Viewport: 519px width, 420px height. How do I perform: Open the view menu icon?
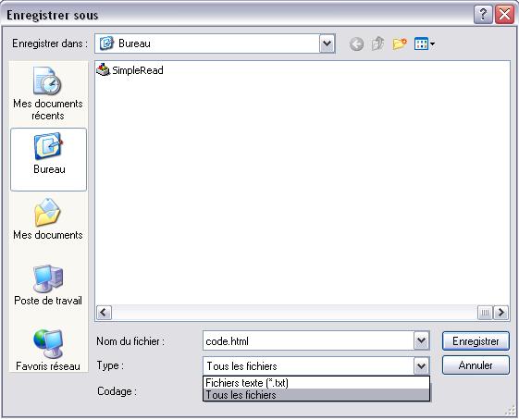point(425,43)
